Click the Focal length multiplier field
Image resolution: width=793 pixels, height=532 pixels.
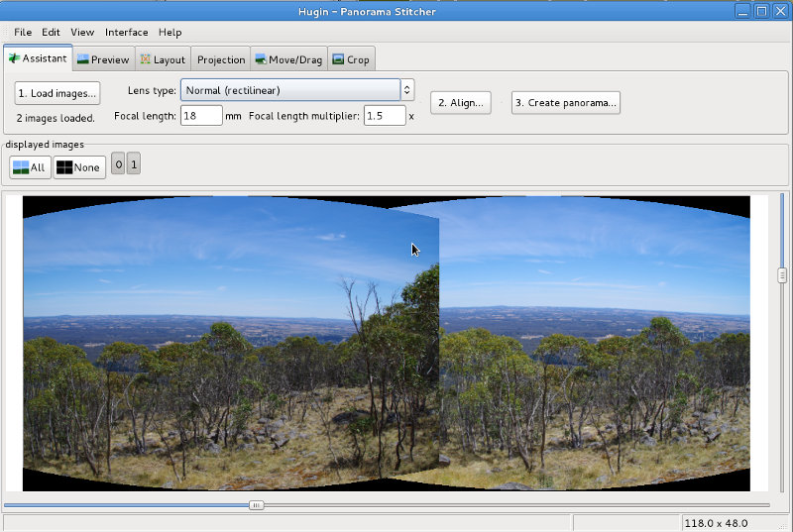point(385,116)
